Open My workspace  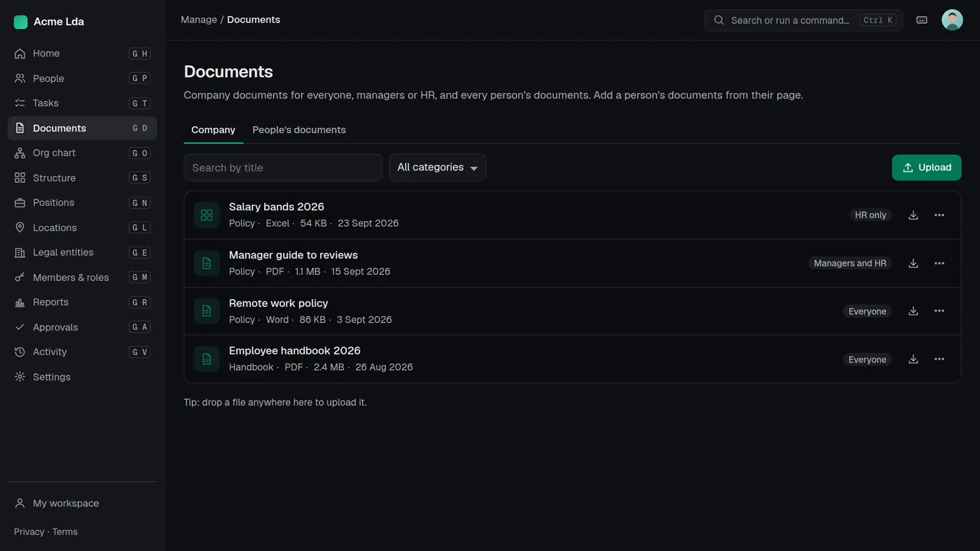[82, 504]
